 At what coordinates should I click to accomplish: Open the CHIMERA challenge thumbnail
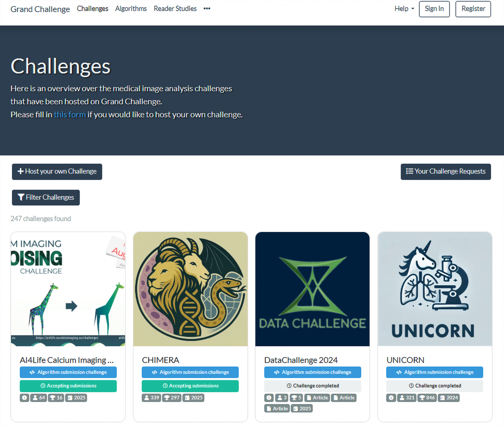tap(190, 289)
